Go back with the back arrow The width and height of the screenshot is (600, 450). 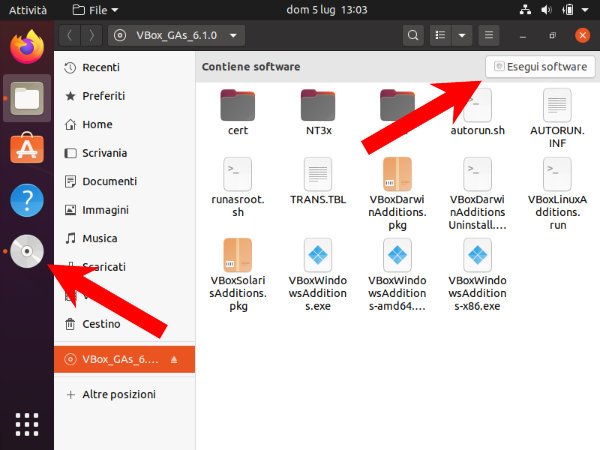(70, 36)
